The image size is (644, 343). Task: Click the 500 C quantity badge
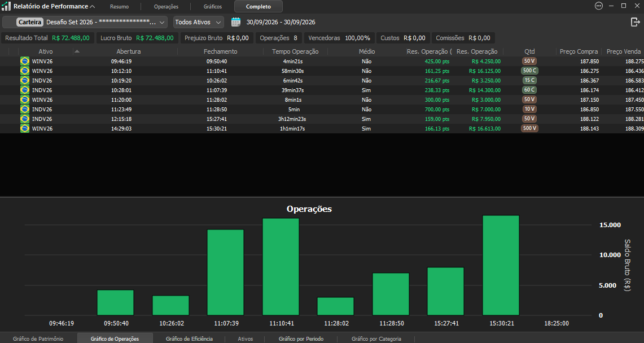(530, 71)
